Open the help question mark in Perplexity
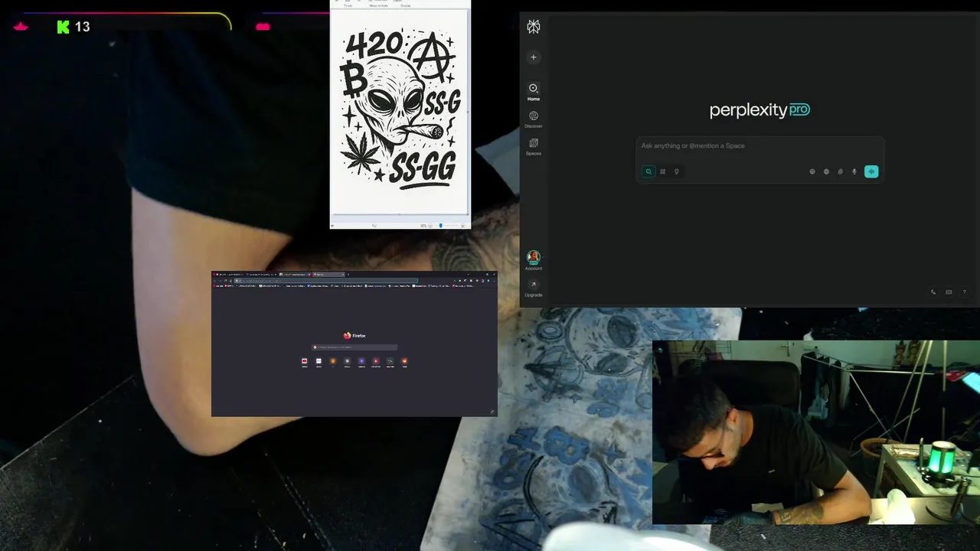Viewport: 980px width, 551px height. pyautogui.click(x=964, y=292)
